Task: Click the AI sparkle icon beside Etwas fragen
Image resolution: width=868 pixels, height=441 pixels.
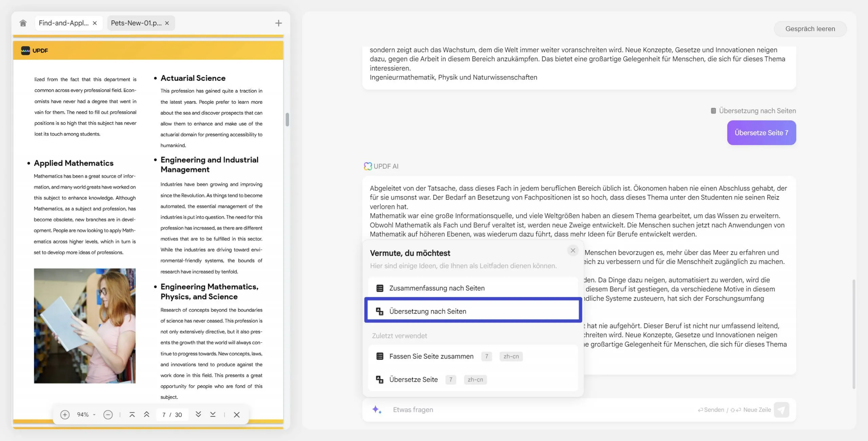Action: pos(377,409)
